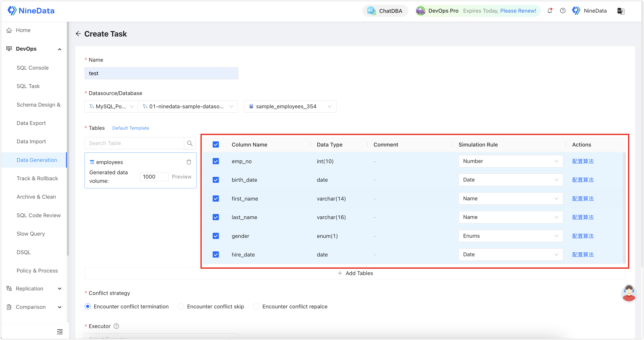The height and width of the screenshot is (340, 644).
Task: Click the employees table icon
Action: (x=92, y=162)
